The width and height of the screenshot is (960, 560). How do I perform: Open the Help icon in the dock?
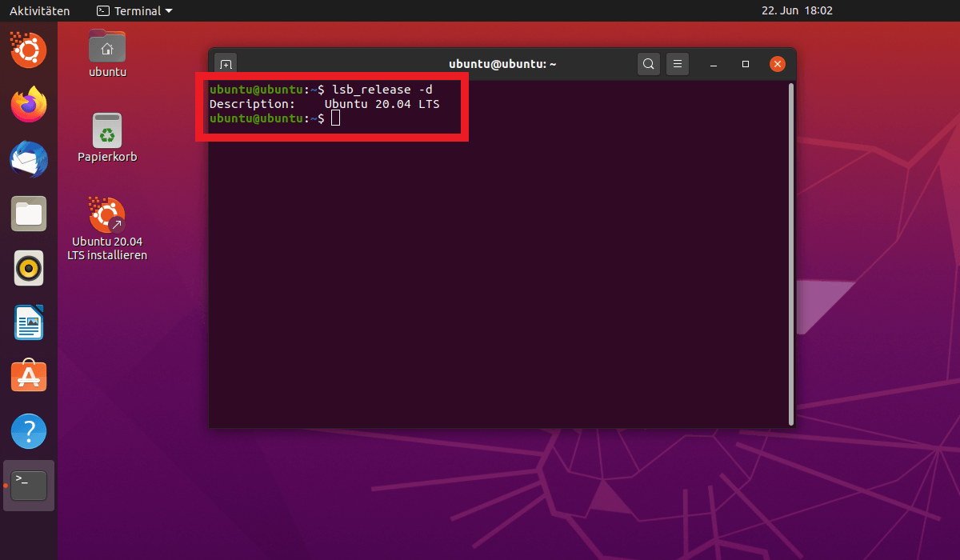(29, 431)
